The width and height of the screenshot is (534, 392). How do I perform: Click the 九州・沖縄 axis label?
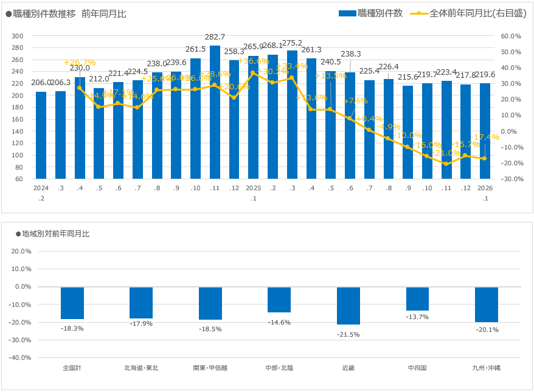pos(486,368)
